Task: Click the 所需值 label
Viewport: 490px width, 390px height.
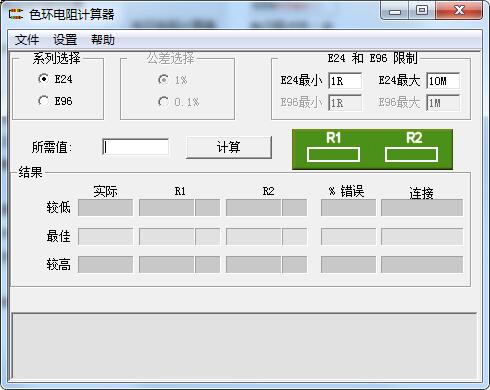Action: tap(52, 147)
